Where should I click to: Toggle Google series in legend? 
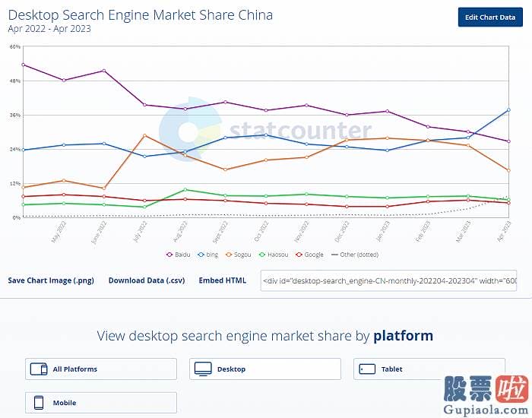(x=310, y=255)
